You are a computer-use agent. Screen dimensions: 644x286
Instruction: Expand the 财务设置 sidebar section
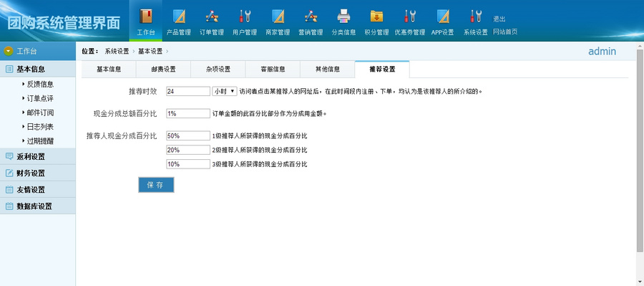pyautogui.click(x=38, y=173)
